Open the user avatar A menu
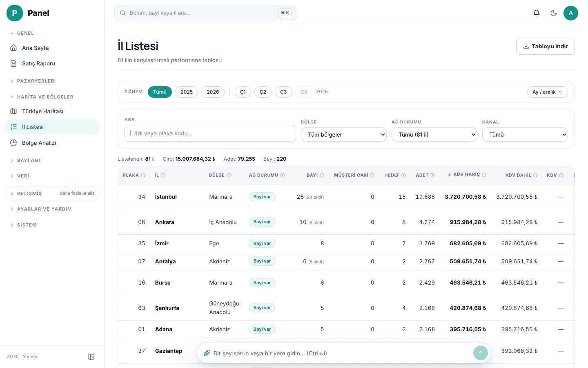Screen dimensions: 588x368 (x=571, y=13)
